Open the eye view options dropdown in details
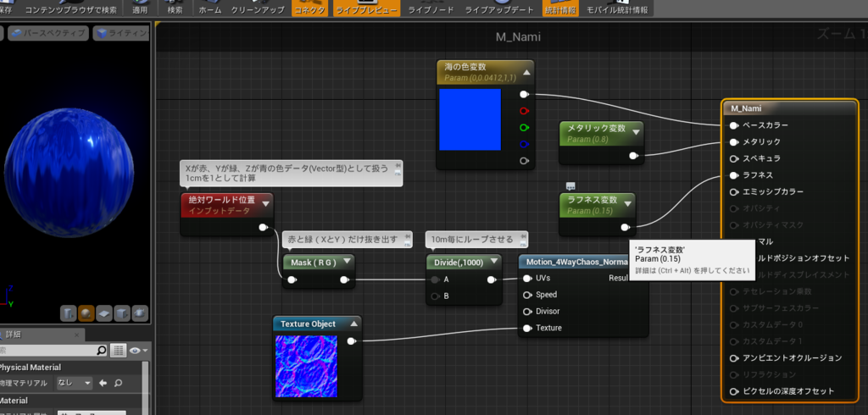The width and height of the screenshot is (868, 415). pyautogui.click(x=139, y=351)
